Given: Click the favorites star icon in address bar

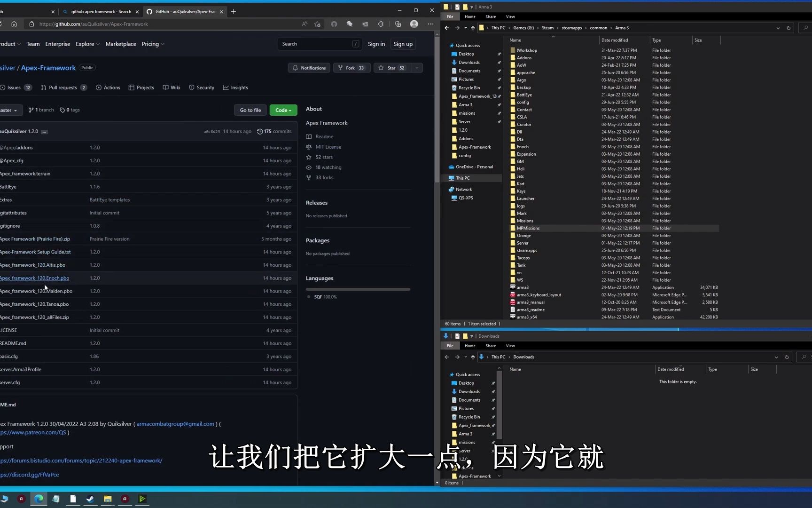Looking at the screenshot, I should tap(318, 24).
